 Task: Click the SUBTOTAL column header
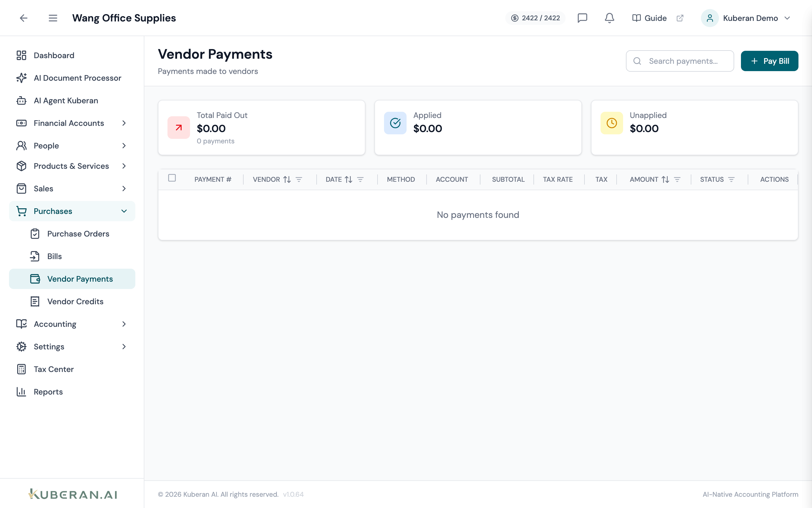[508, 179]
